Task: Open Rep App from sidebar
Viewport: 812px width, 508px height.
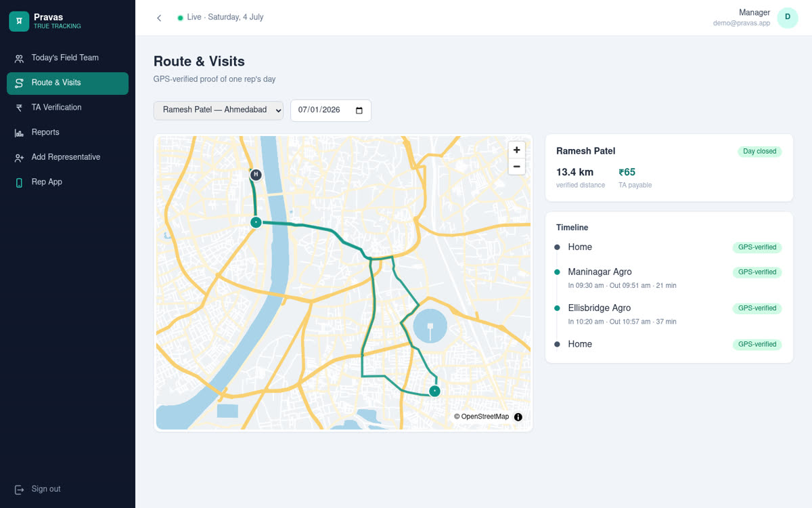Action: click(68, 182)
